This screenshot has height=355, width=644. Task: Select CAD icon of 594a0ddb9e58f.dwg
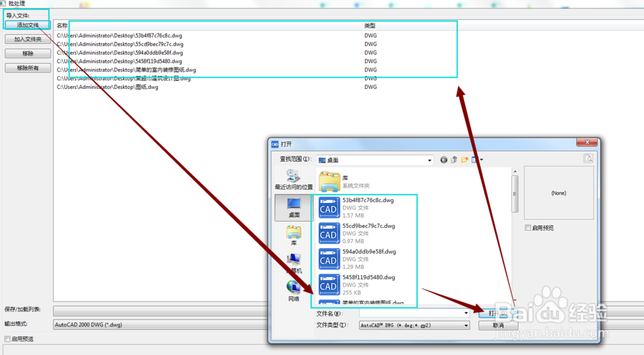329,259
